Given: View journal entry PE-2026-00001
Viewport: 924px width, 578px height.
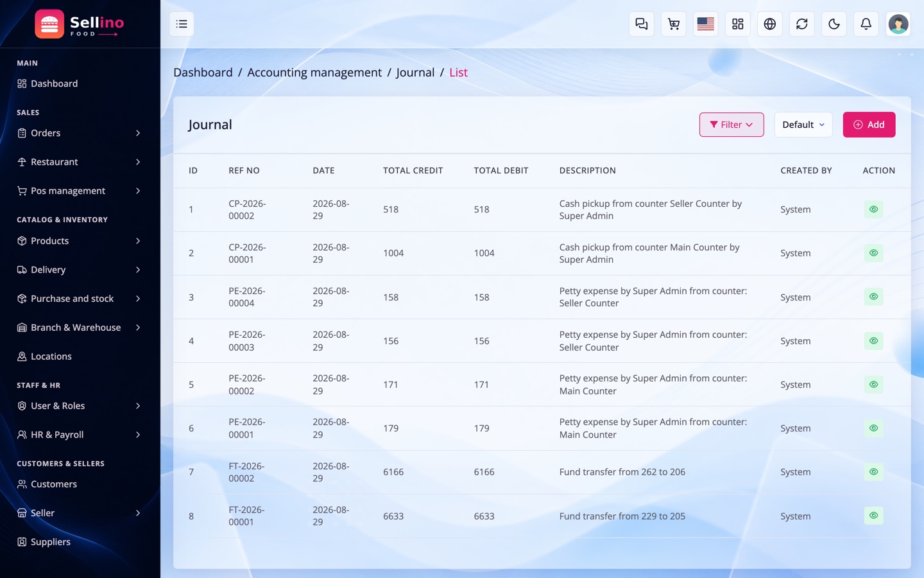Looking at the screenshot, I should [x=873, y=428].
